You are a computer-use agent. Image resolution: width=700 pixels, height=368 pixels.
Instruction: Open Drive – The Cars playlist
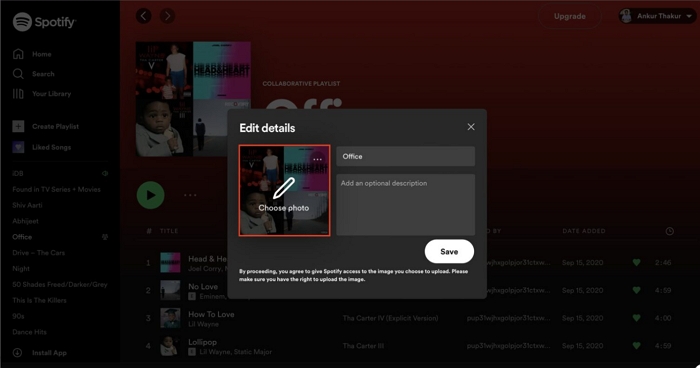pyautogui.click(x=38, y=253)
